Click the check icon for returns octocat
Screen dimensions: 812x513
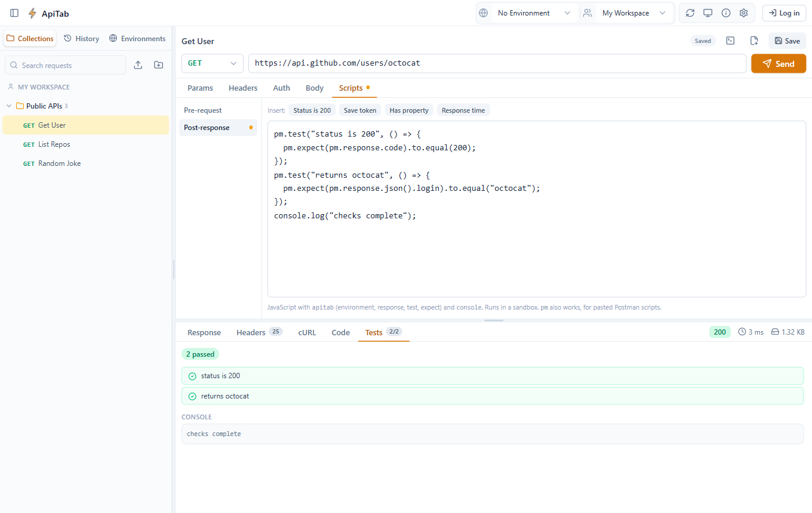click(192, 396)
